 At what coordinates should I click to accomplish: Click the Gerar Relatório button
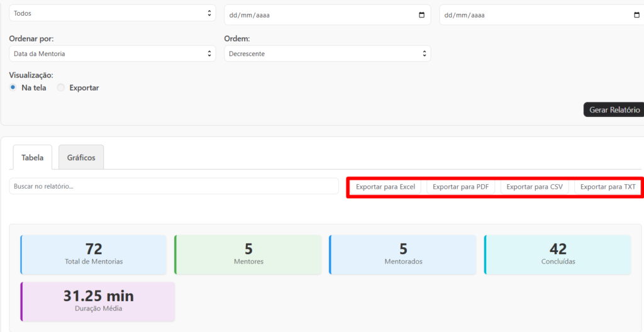pos(614,109)
